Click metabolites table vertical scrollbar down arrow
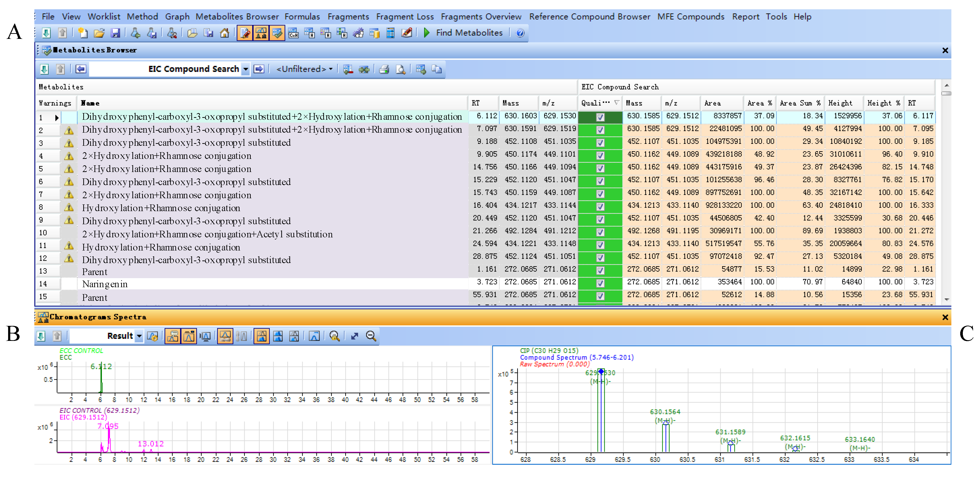Screen dimensions: 980x479 [947, 300]
